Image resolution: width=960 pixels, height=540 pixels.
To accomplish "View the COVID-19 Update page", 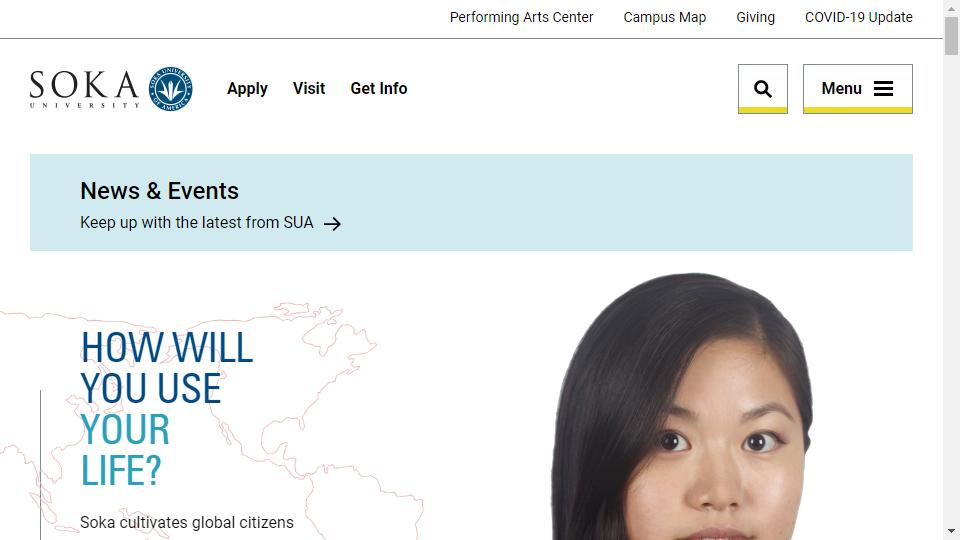I will pyautogui.click(x=858, y=17).
